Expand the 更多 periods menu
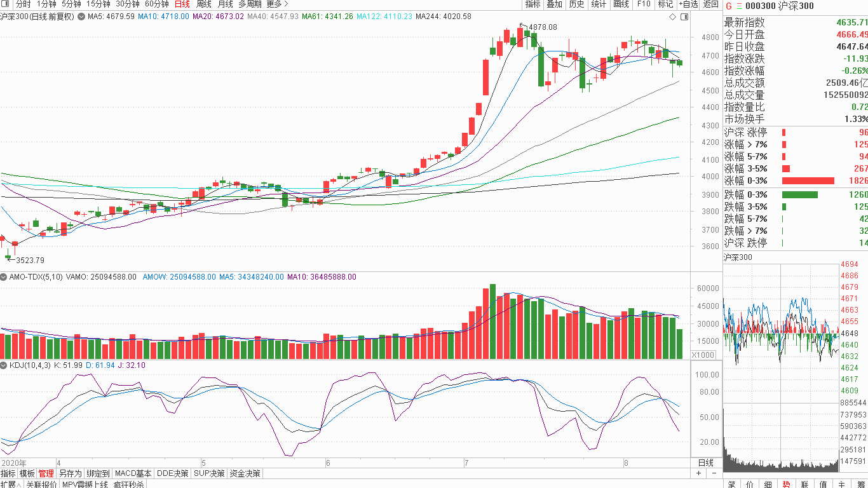Screen dimensions: 868x488 click(277, 4)
